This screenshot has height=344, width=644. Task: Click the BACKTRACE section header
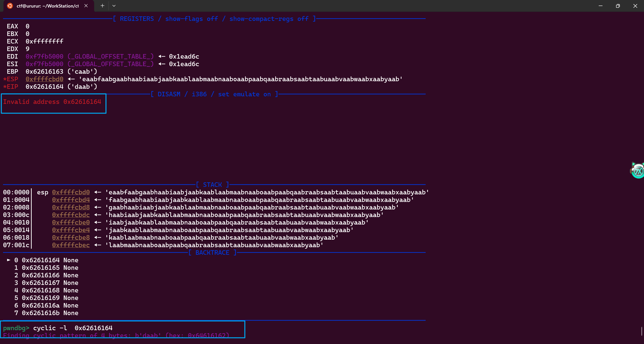[213, 252]
